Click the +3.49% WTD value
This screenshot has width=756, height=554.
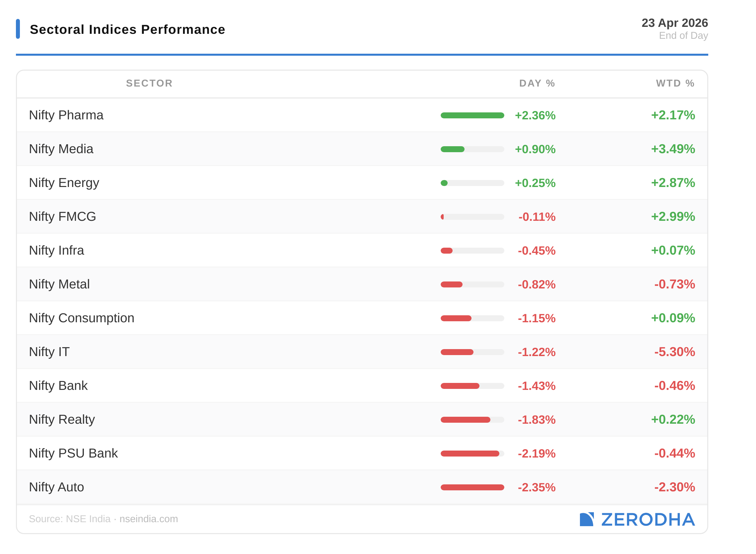click(x=673, y=149)
